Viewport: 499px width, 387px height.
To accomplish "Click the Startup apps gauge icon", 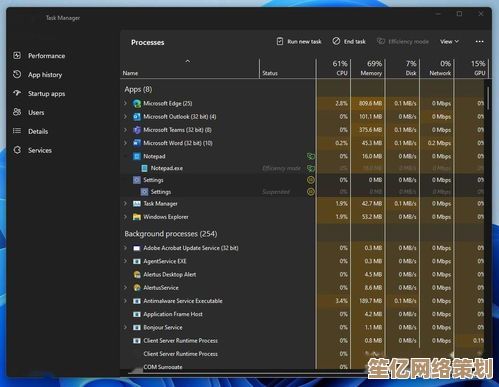I will coord(17,93).
